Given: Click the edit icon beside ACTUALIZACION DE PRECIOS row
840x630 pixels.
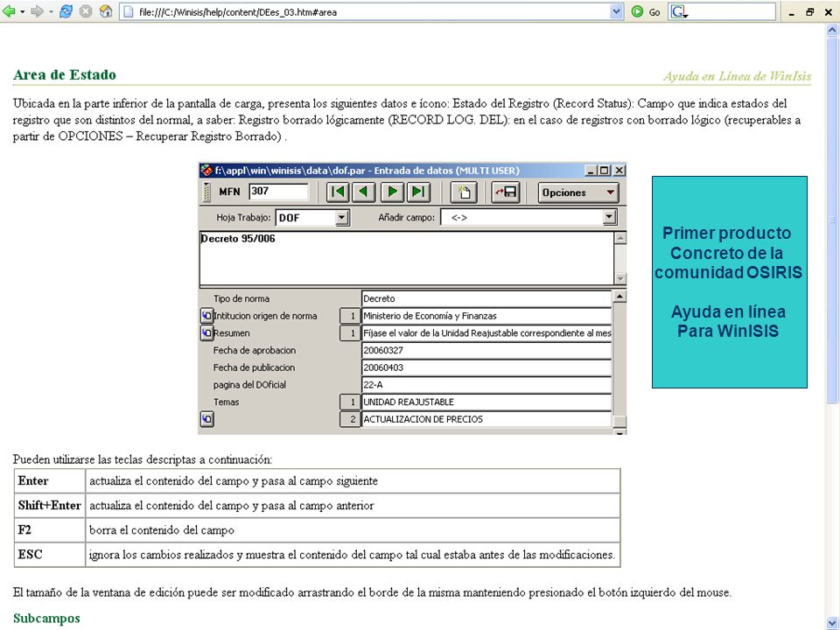Looking at the screenshot, I should 206,419.
